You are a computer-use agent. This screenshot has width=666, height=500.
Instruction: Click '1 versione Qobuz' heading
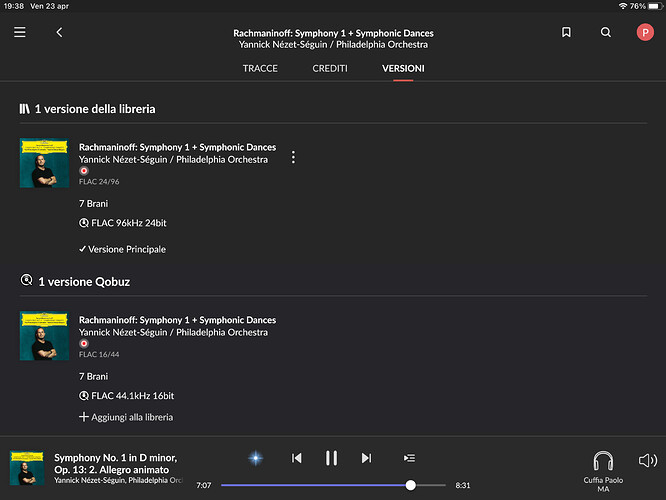tap(84, 282)
